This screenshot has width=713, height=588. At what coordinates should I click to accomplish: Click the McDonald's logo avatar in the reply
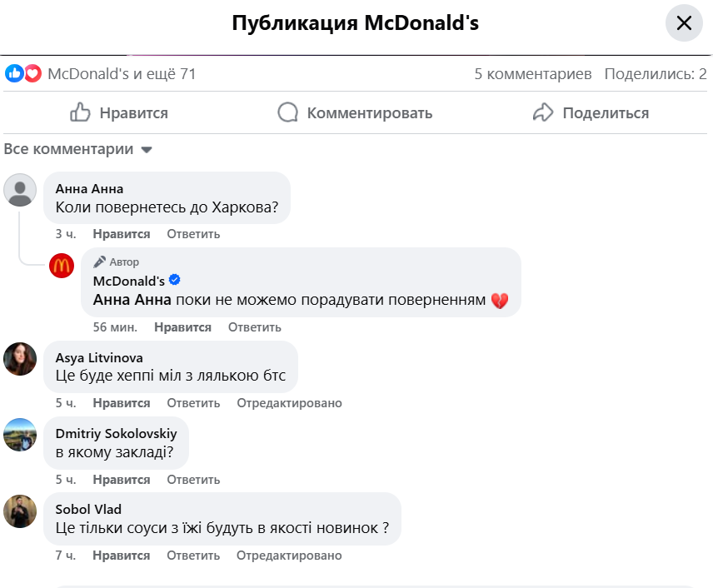click(x=62, y=266)
